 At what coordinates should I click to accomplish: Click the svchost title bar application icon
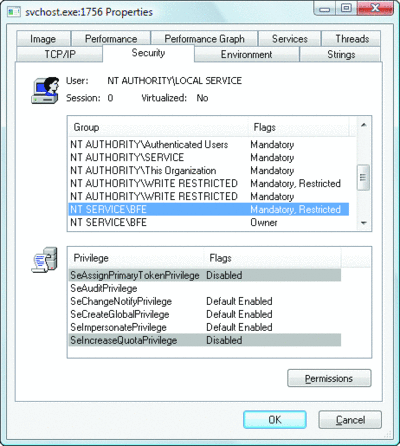tap(14, 12)
